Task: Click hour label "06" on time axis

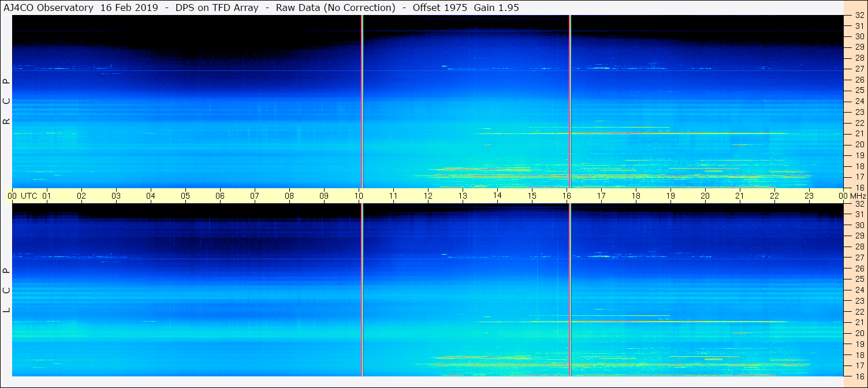Action: point(220,196)
